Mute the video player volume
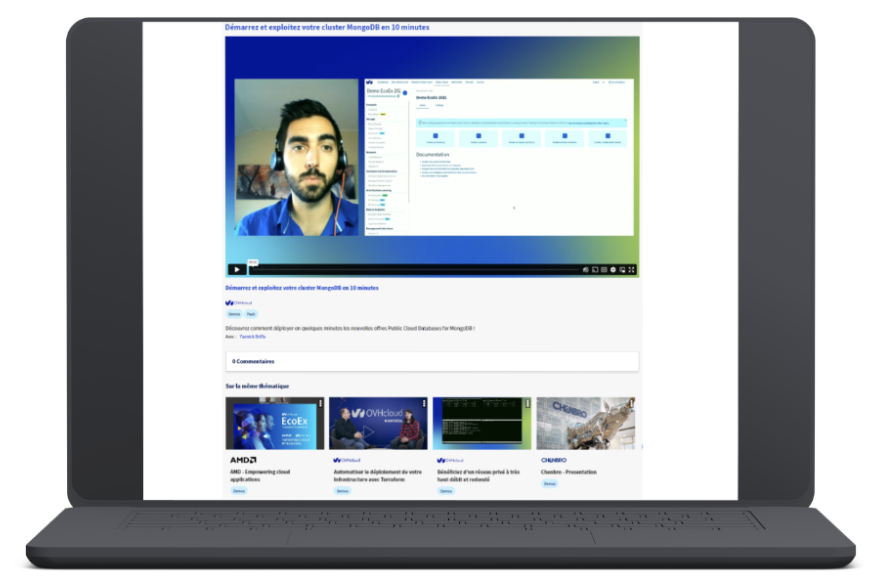Viewport: 878px width, 582px height. (x=586, y=269)
